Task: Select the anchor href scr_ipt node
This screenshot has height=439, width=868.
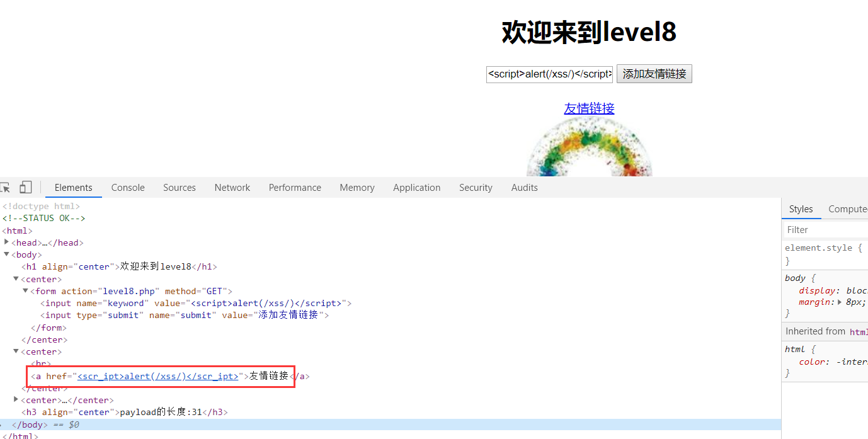Action: [171, 376]
